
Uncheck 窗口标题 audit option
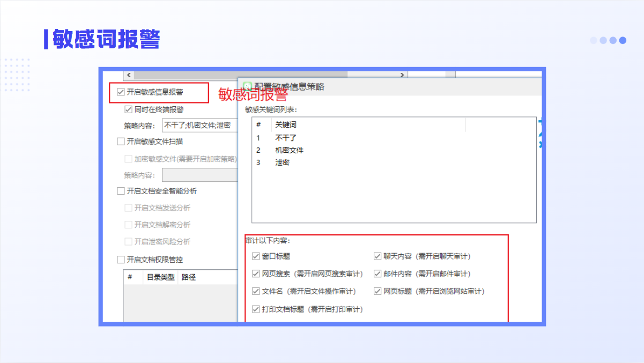[256, 256]
